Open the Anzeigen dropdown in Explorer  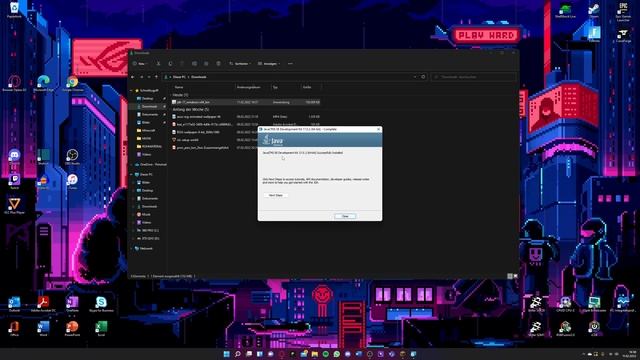click(268, 64)
